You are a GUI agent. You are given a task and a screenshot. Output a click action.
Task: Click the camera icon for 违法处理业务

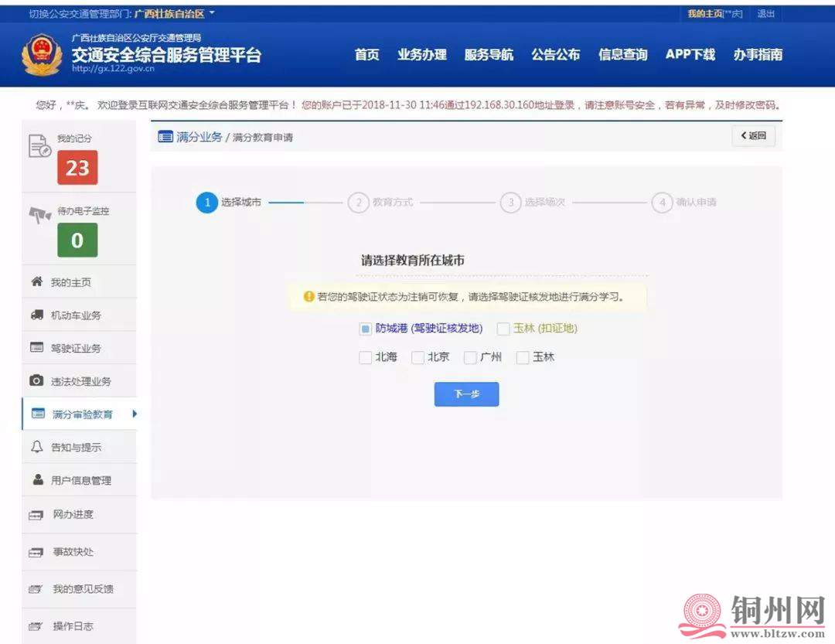pos(36,380)
